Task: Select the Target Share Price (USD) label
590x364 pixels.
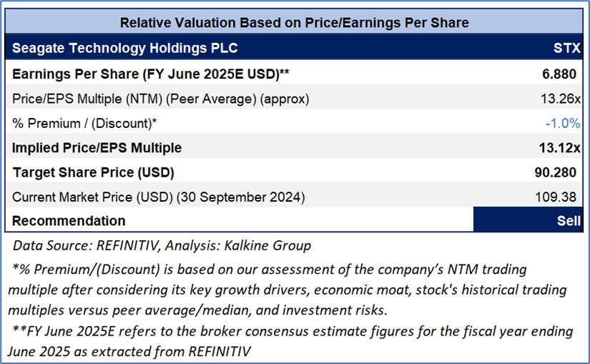Action: (x=94, y=172)
